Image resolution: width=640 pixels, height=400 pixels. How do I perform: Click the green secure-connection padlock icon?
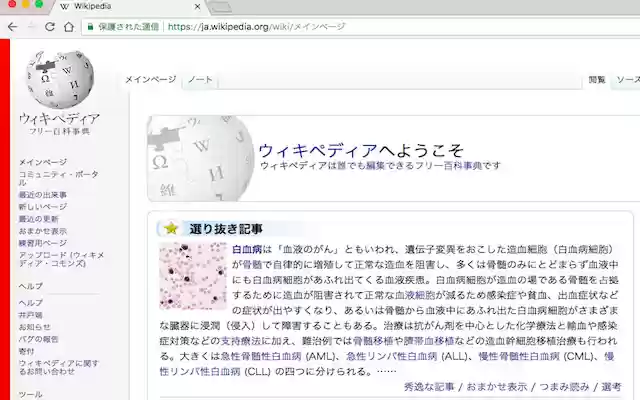click(90, 27)
